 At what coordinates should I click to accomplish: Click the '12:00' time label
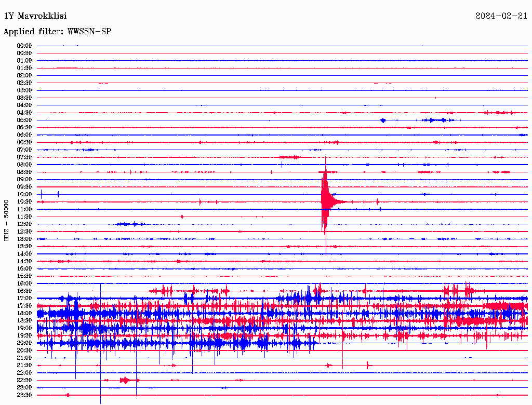[24, 224]
